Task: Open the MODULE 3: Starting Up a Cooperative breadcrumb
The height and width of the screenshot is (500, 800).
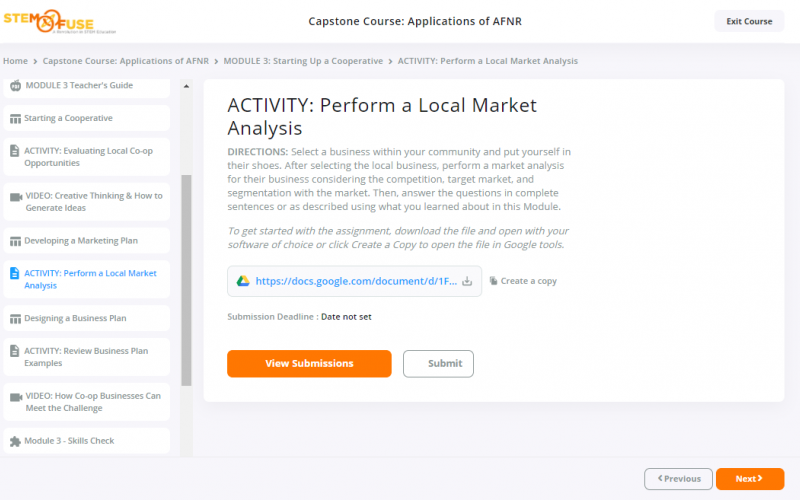Action: click(x=303, y=61)
